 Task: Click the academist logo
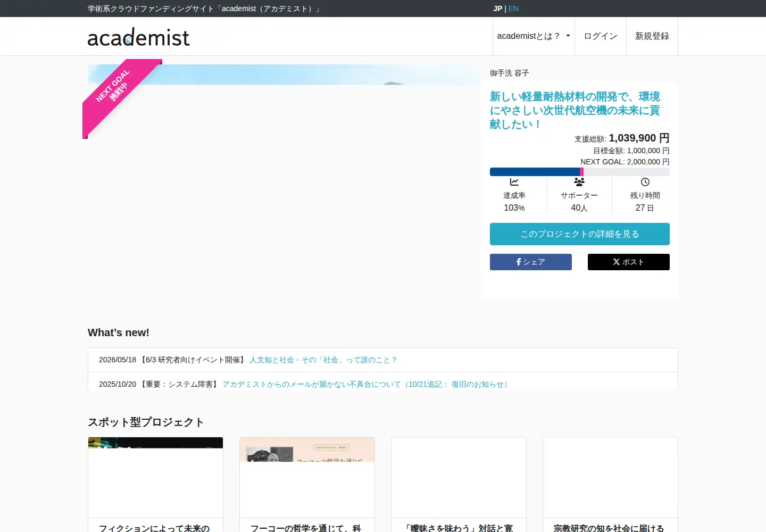pos(138,37)
